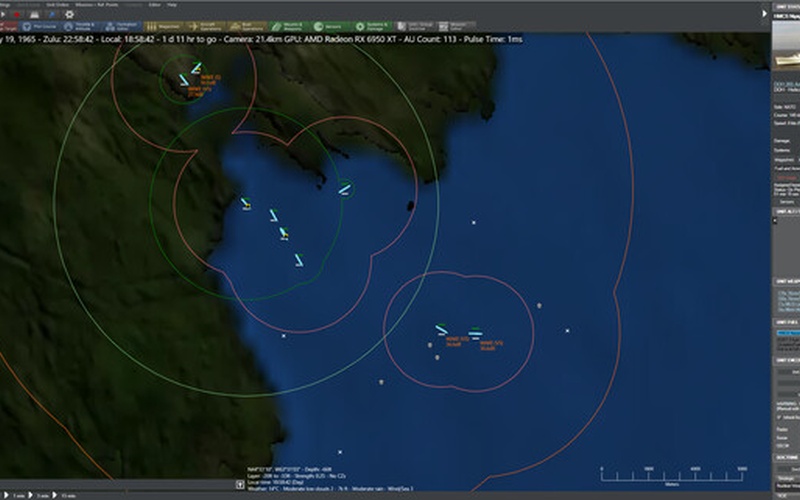Click the small black island icon in the bay
This screenshot has width=800, height=500.
tap(410, 206)
